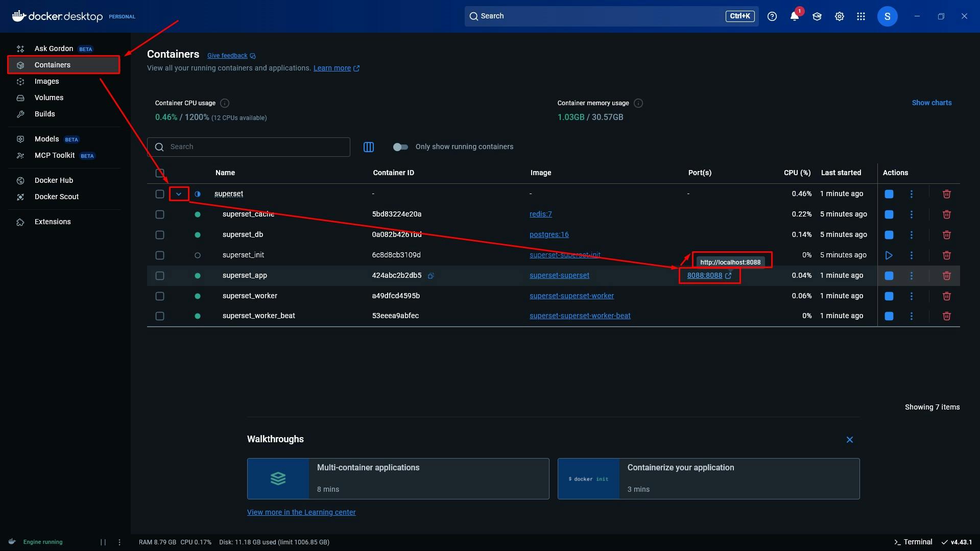Viewport: 980px width, 551px height.
Task: Open the settings gear icon
Action: pos(840,16)
